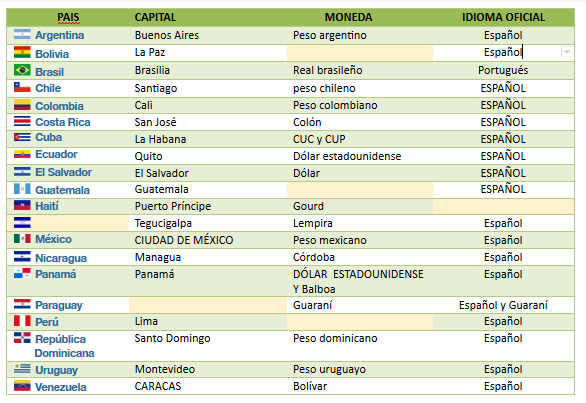Image resolution: width=586 pixels, height=403 pixels.
Task: Click the Argentina flag icon
Action: pyautogui.click(x=22, y=34)
